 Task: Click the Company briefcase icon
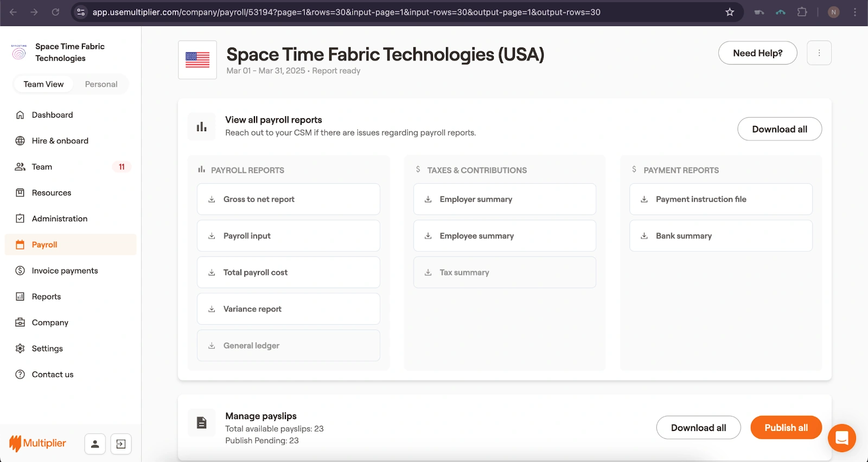pyautogui.click(x=20, y=323)
